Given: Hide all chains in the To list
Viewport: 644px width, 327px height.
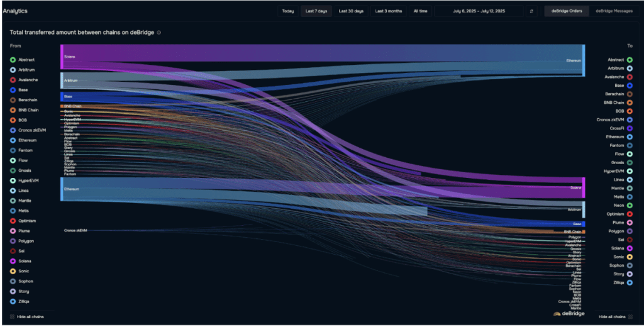Looking at the screenshot, I should (615, 317).
